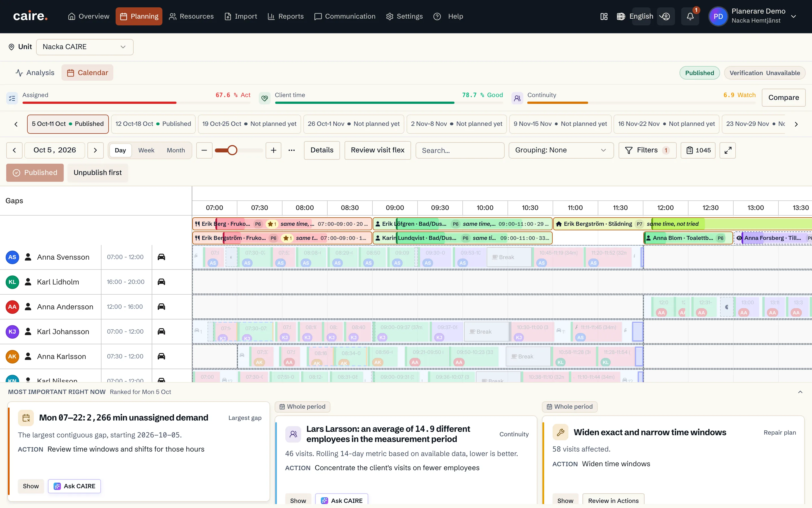Click the globe language icon
Image resolution: width=812 pixels, height=508 pixels.
coord(621,16)
